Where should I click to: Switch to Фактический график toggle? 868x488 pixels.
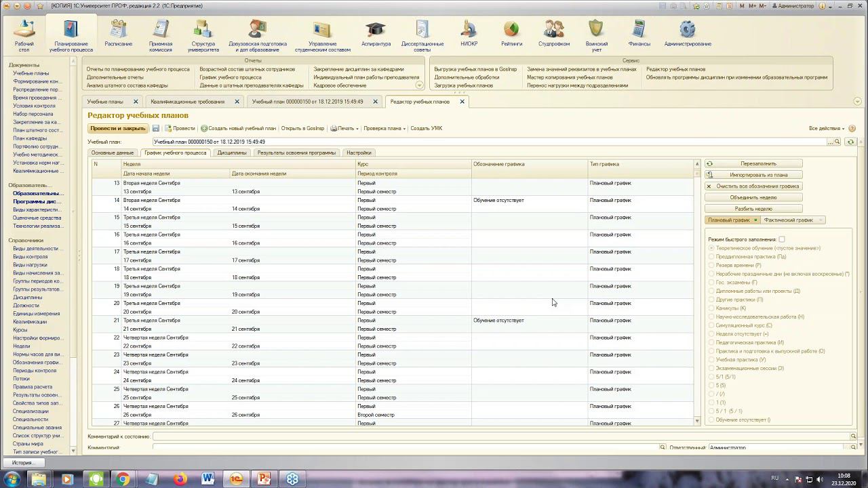point(792,220)
